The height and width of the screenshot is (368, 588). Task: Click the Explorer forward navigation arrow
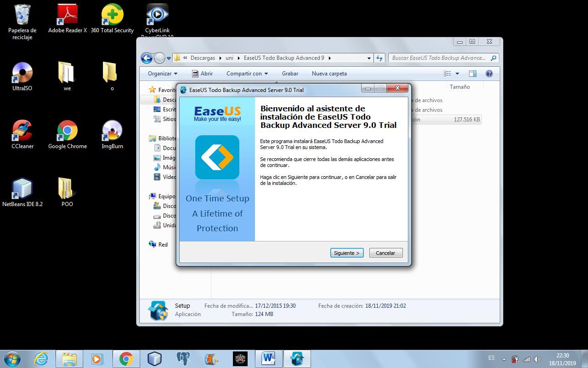tap(159, 58)
